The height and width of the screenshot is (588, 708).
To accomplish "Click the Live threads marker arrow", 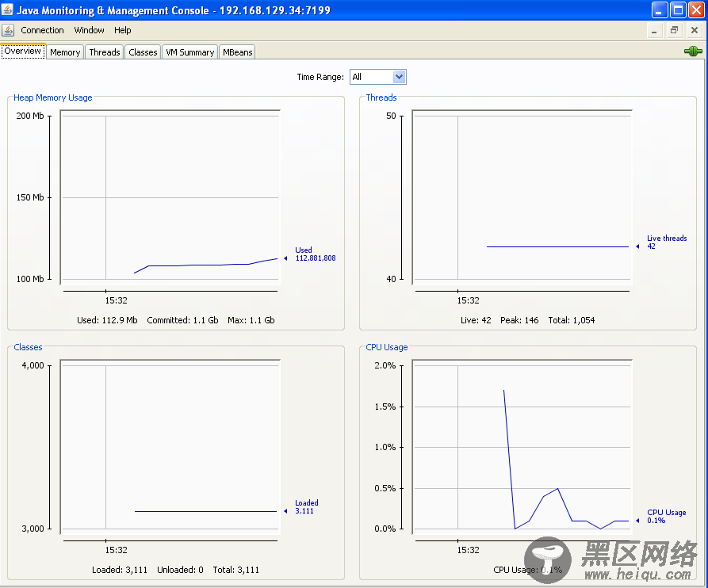I will pyautogui.click(x=637, y=246).
